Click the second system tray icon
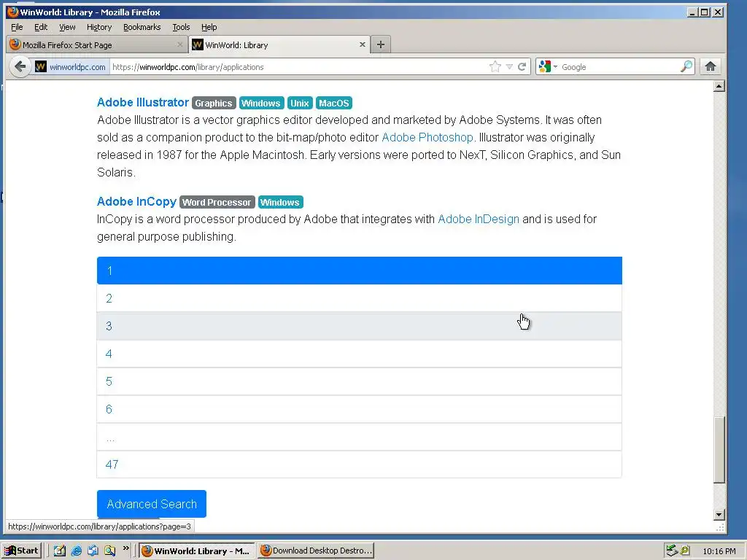This screenshot has width=747, height=560. click(685, 551)
